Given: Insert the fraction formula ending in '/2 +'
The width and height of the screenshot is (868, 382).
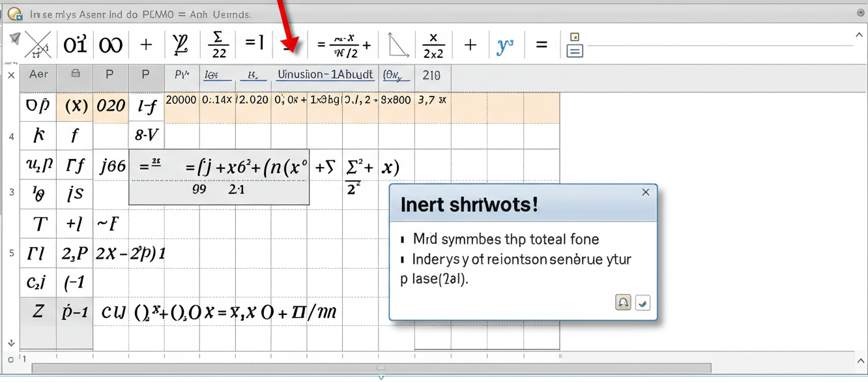Looking at the screenshot, I should (x=343, y=45).
